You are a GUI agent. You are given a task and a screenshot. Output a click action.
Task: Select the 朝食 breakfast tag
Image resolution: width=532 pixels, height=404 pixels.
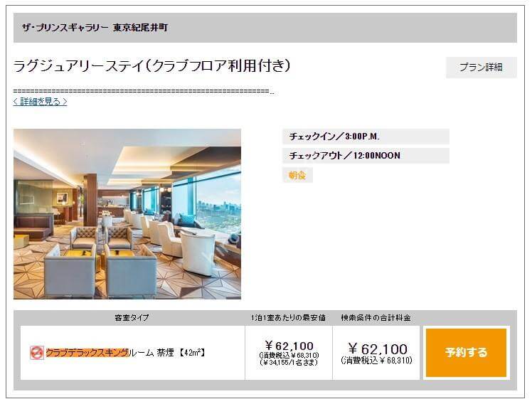(297, 175)
